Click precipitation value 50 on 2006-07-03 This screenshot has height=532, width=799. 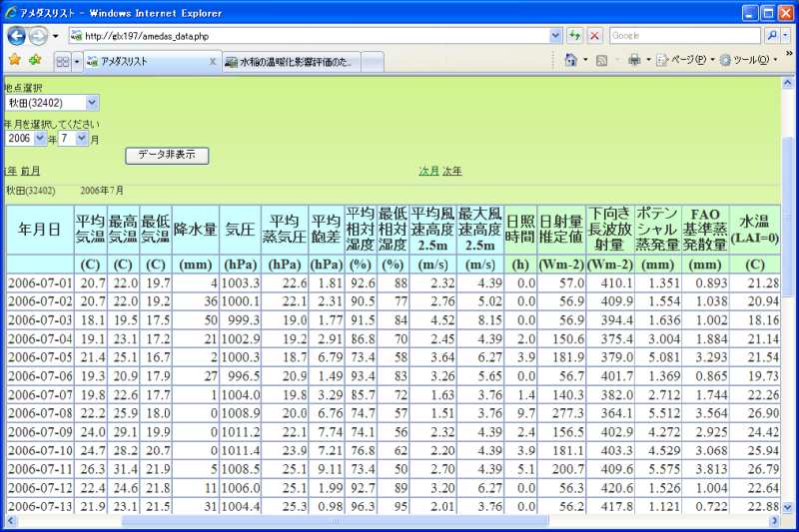(196, 320)
